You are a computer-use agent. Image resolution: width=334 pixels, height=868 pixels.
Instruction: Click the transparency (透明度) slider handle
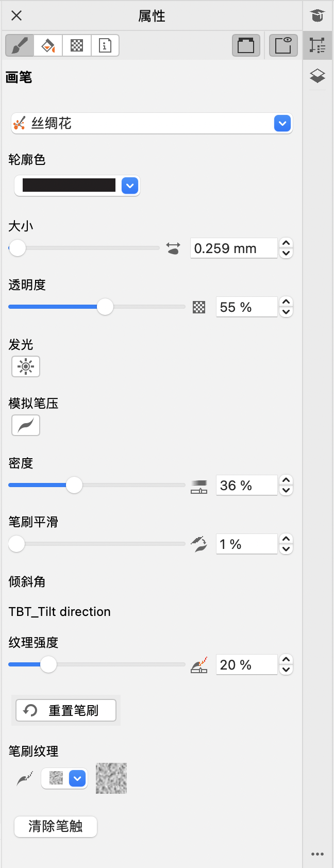click(x=105, y=307)
